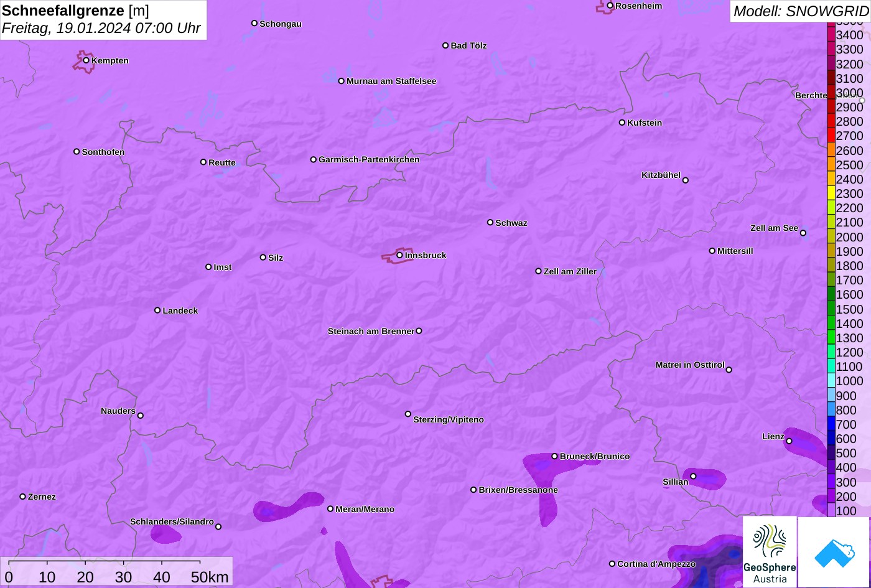
Task: Select the Sonthofen map marker
Action: pos(77,152)
